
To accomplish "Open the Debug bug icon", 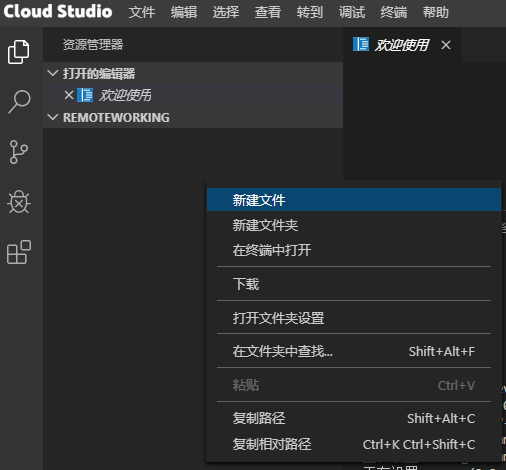I will pyautogui.click(x=19, y=202).
